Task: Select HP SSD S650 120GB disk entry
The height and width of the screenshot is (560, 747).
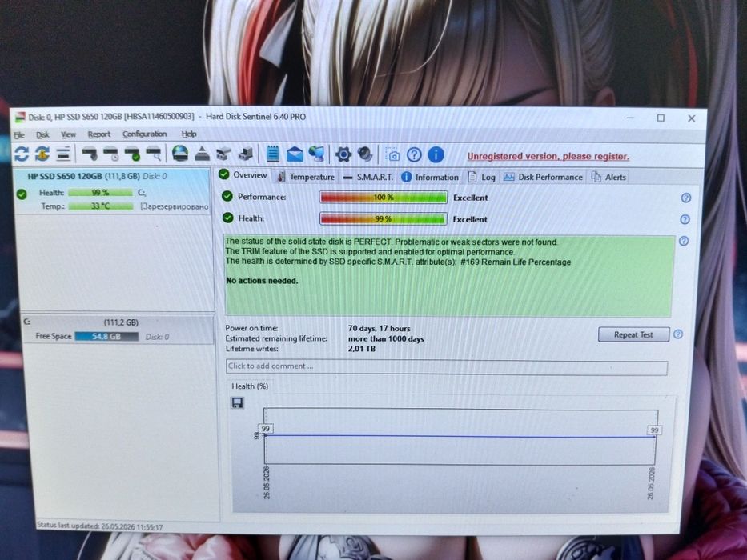Action: (112, 191)
